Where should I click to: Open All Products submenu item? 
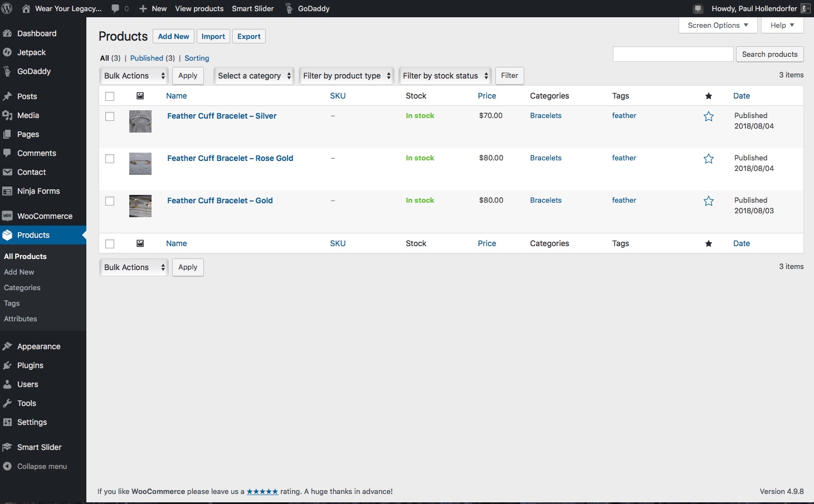(25, 256)
